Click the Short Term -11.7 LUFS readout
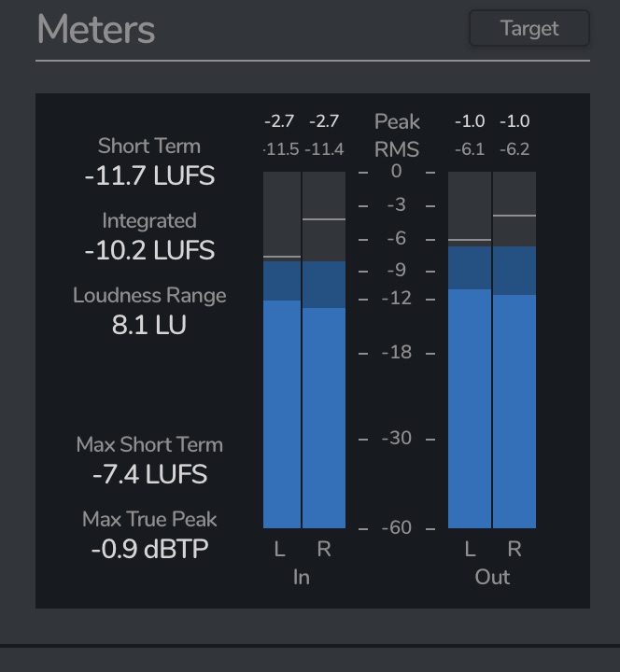 [x=149, y=175]
